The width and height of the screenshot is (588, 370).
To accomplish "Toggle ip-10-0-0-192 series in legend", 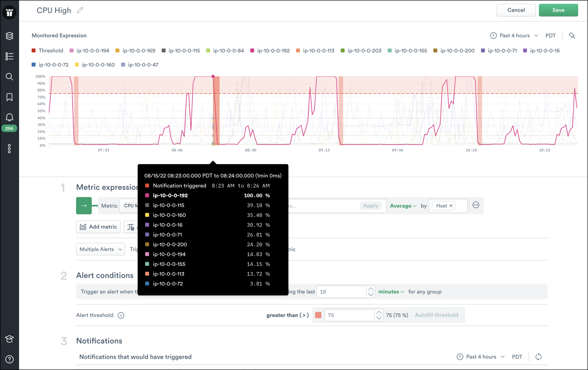I will 270,51.
